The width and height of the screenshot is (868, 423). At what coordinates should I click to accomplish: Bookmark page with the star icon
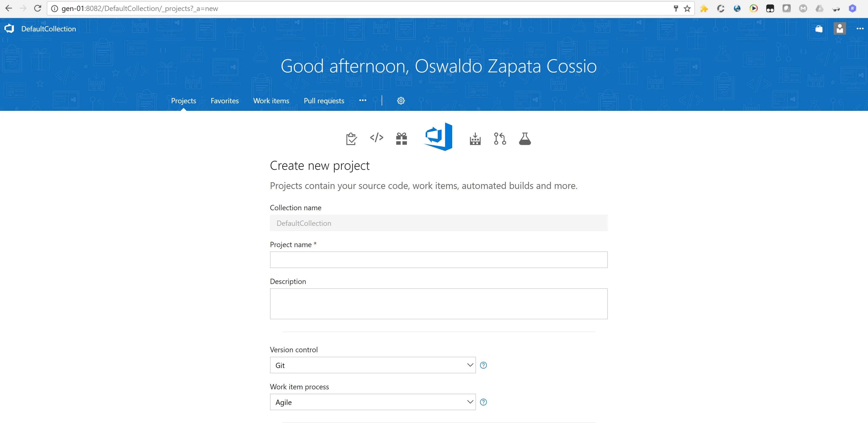687,8
